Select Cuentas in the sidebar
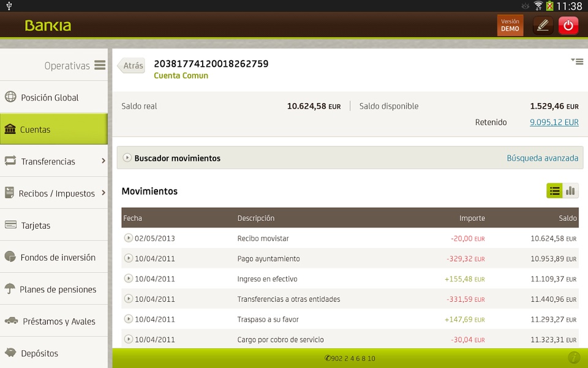The image size is (588, 368). (x=54, y=129)
